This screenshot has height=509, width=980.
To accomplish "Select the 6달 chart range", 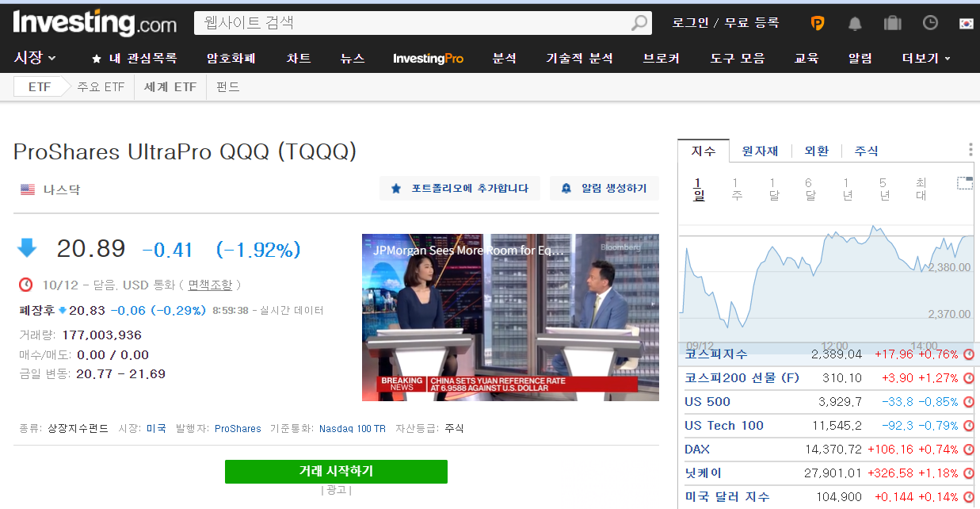I will tap(810, 189).
